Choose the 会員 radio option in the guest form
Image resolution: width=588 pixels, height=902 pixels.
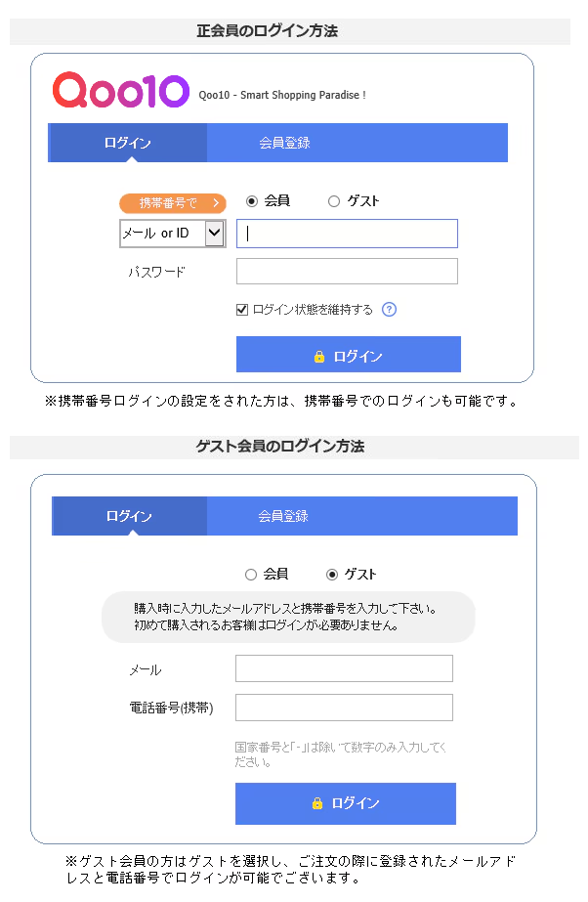pyautogui.click(x=251, y=574)
